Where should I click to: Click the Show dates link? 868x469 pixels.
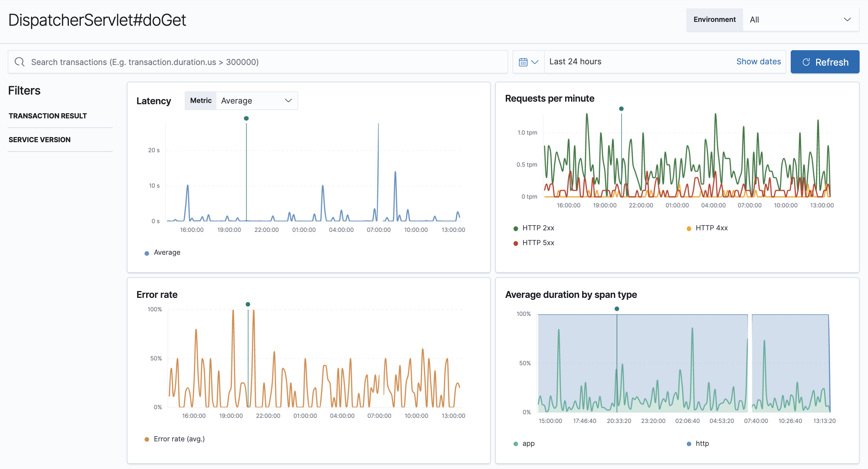point(759,62)
